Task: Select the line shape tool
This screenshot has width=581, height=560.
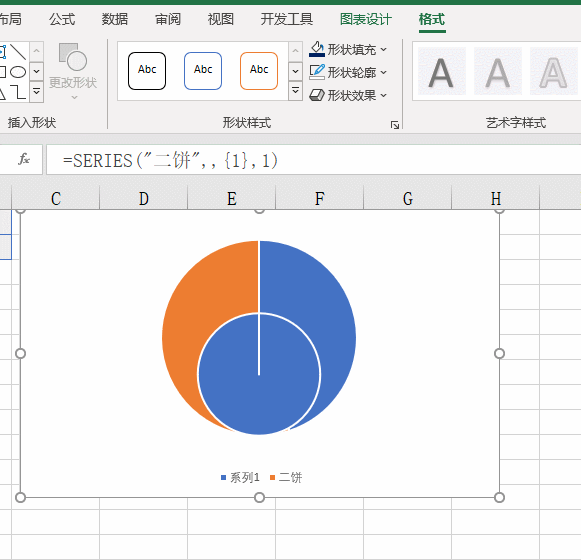Action: coord(18,52)
